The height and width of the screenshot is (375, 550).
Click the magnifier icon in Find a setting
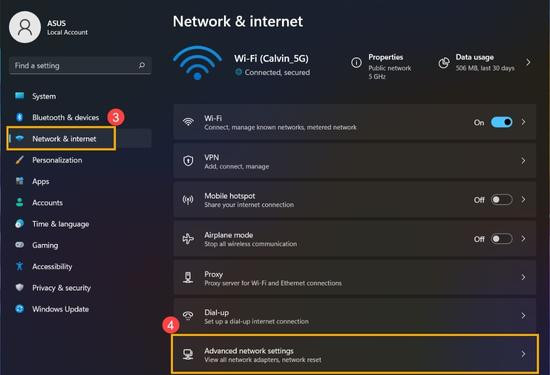pos(142,65)
